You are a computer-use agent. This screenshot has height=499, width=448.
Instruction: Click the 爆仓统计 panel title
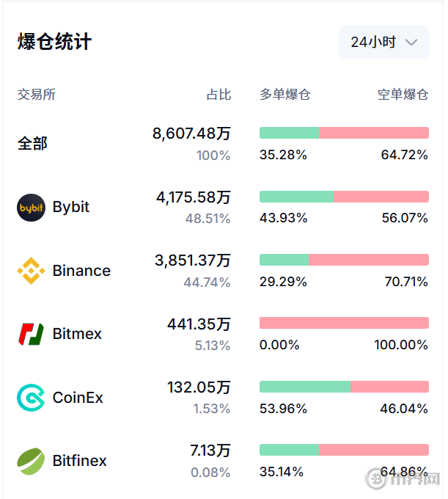[55, 42]
